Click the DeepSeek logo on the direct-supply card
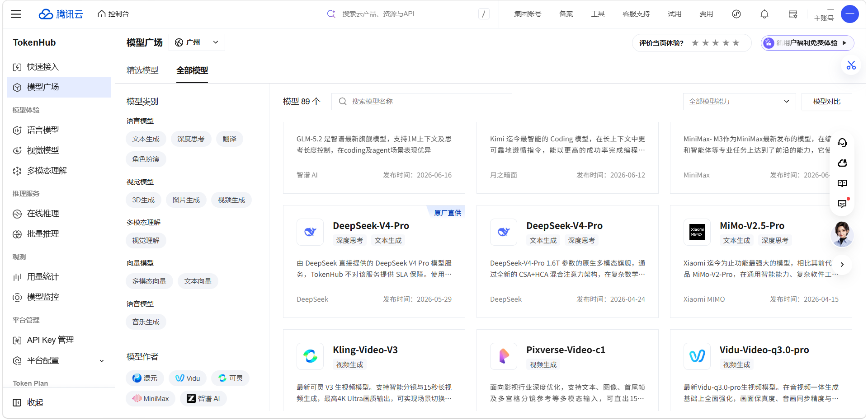 [310, 232]
